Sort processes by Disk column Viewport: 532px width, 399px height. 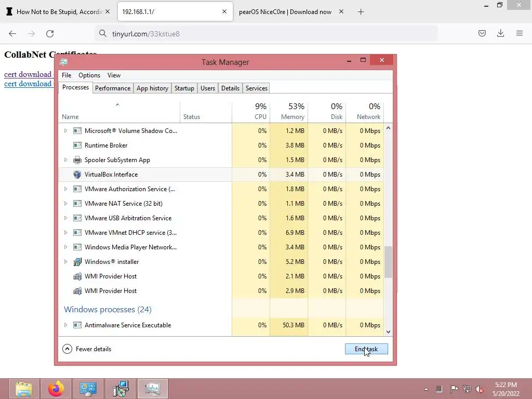[x=327, y=112]
